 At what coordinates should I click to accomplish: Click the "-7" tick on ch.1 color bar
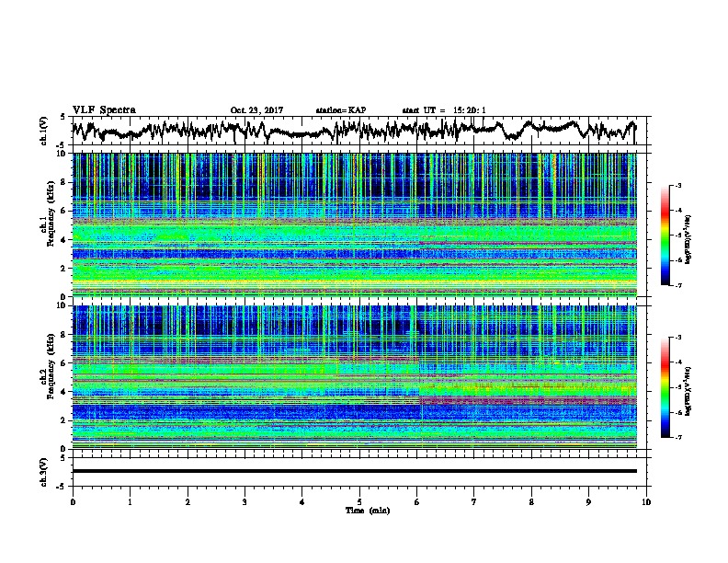pos(678,285)
